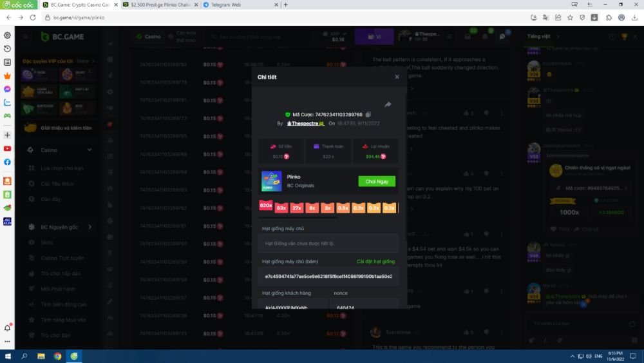The height and width of the screenshot is (363, 644).
Task: Open the Cài đặt hạt giống link
Action: [375, 261]
